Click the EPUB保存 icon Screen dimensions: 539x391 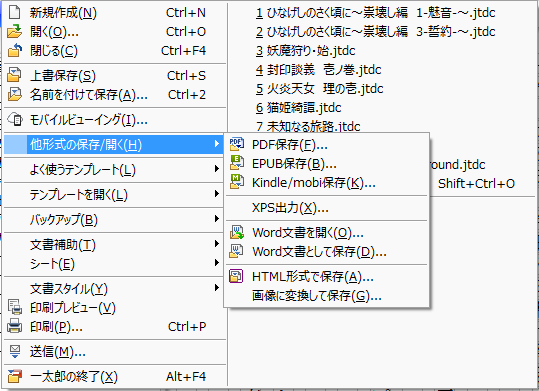[x=237, y=163]
